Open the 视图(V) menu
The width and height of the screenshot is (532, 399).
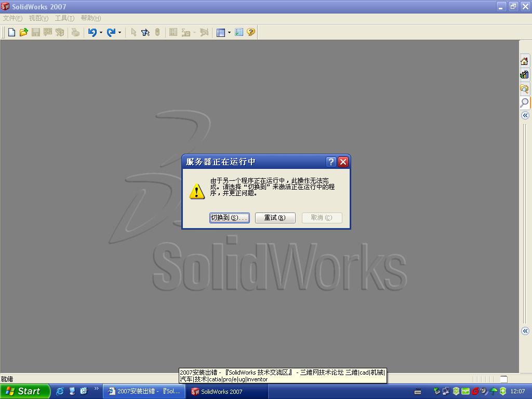click(38, 18)
